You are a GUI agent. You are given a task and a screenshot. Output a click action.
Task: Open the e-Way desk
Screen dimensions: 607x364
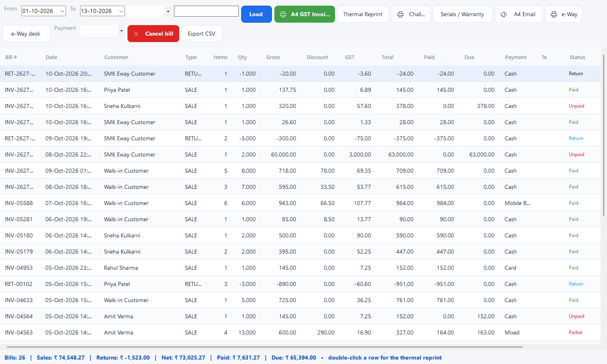coord(26,34)
